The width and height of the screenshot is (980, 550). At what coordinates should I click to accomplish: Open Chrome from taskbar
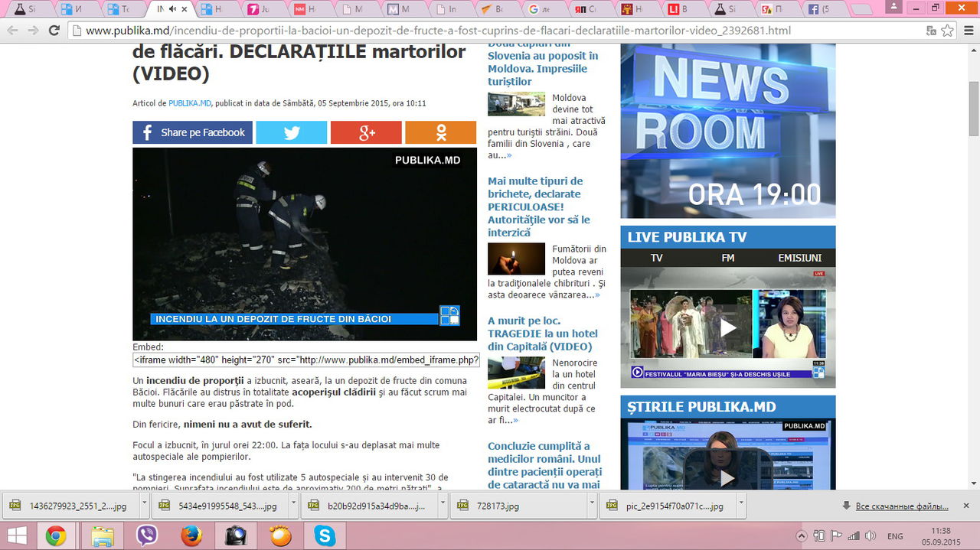pos(55,535)
